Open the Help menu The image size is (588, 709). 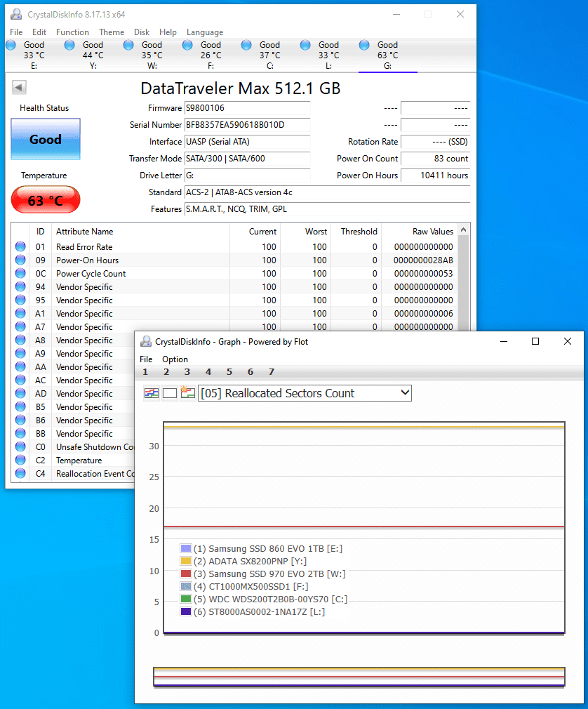pyautogui.click(x=168, y=32)
